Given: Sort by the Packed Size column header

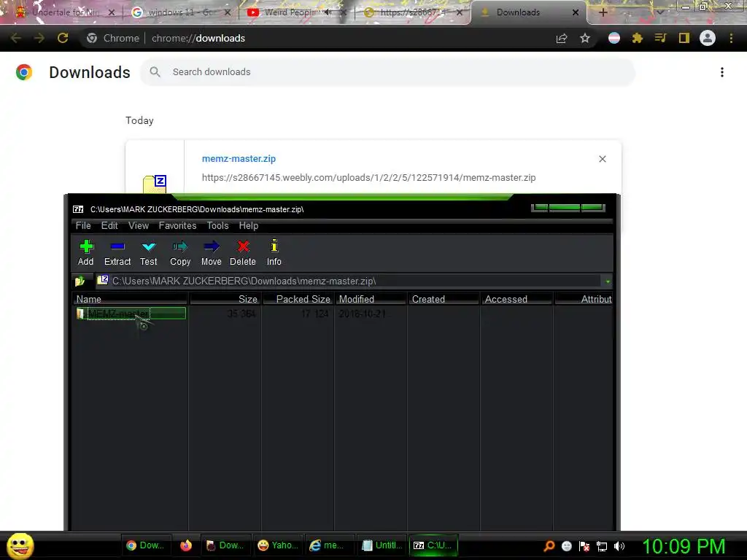Looking at the screenshot, I should (x=298, y=299).
